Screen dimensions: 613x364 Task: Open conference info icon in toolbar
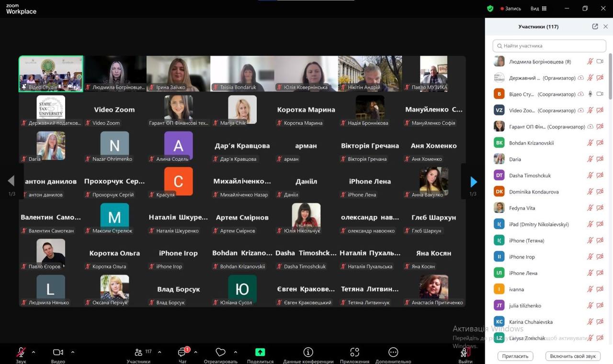308,352
